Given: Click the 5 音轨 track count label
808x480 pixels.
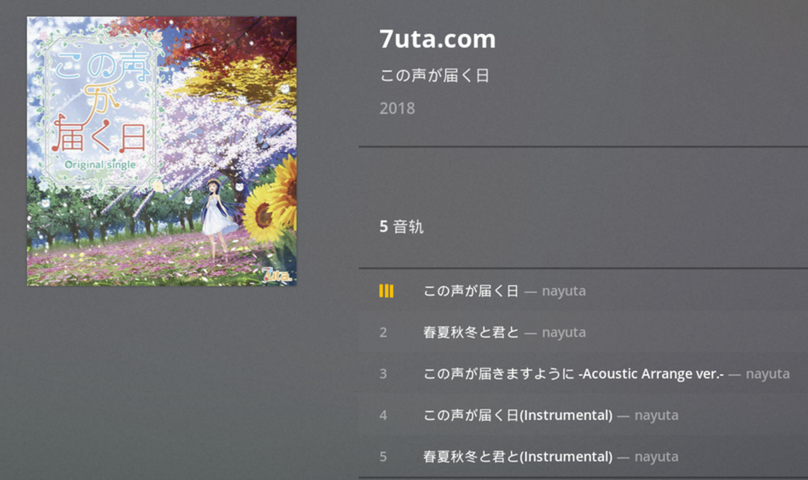Looking at the screenshot, I should click(x=401, y=226).
